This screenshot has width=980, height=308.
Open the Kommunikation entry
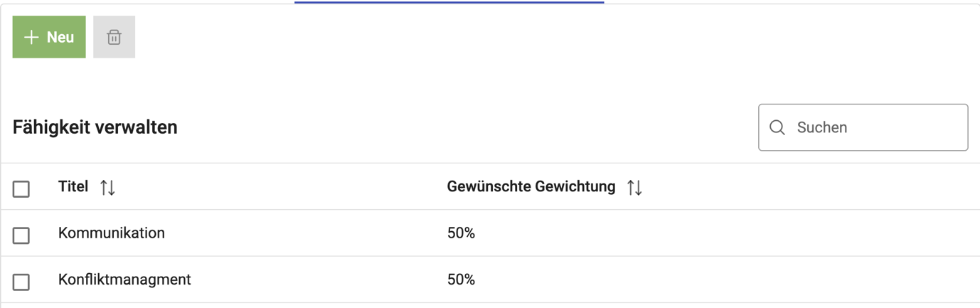tap(112, 233)
